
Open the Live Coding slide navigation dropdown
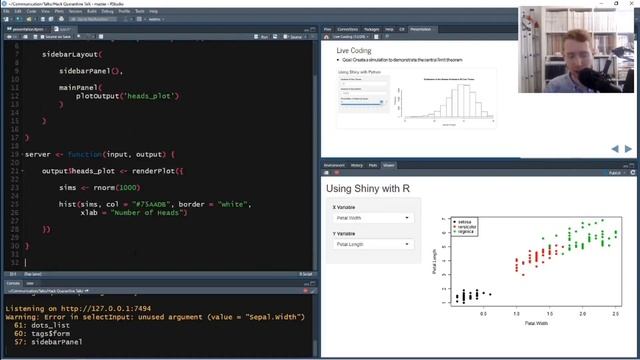[350, 37]
